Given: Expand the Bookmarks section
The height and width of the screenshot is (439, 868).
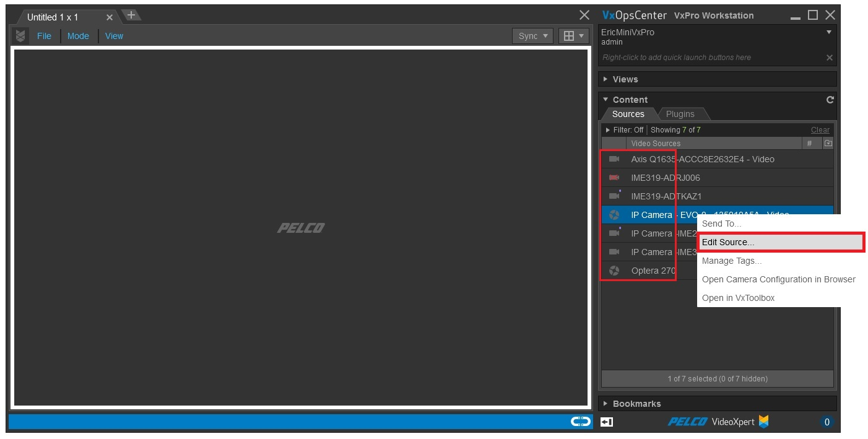Looking at the screenshot, I should pos(638,403).
